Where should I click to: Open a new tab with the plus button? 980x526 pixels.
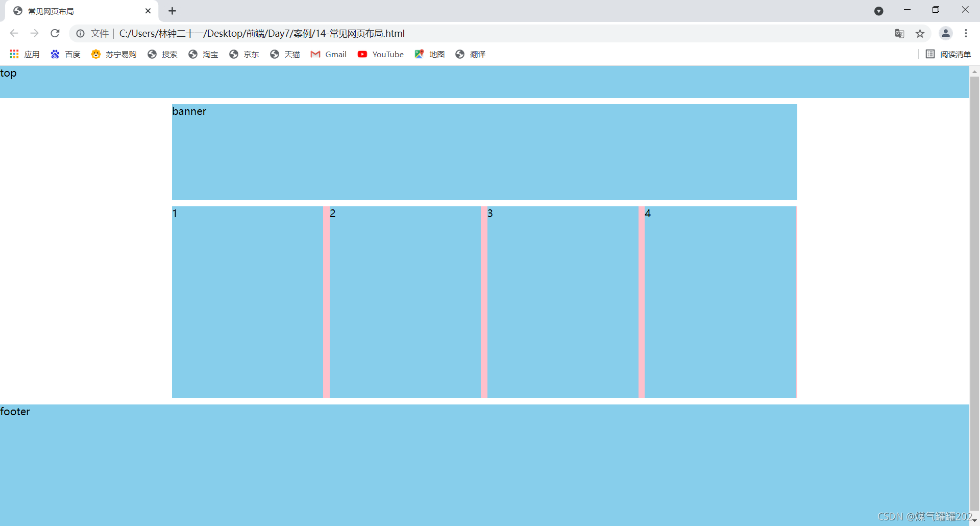pos(173,11)
